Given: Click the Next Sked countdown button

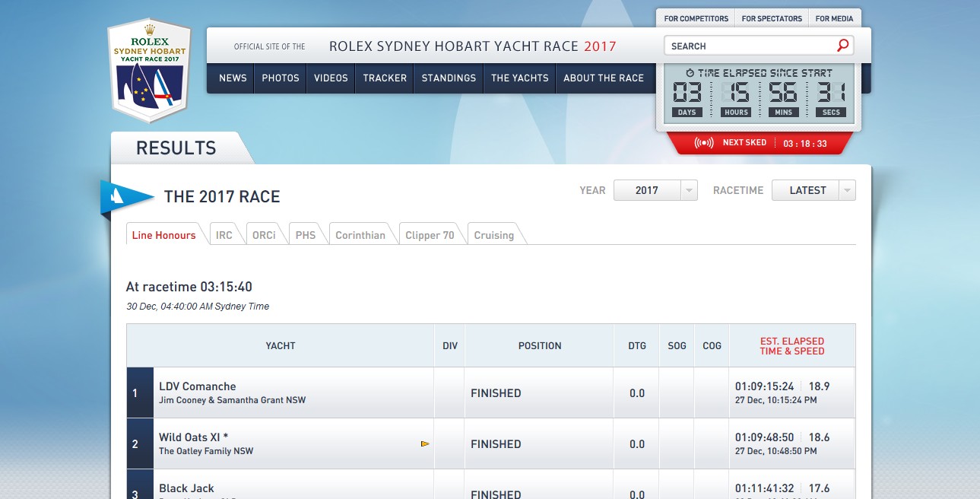Looking at the screenshot, I should pos(760,143).
